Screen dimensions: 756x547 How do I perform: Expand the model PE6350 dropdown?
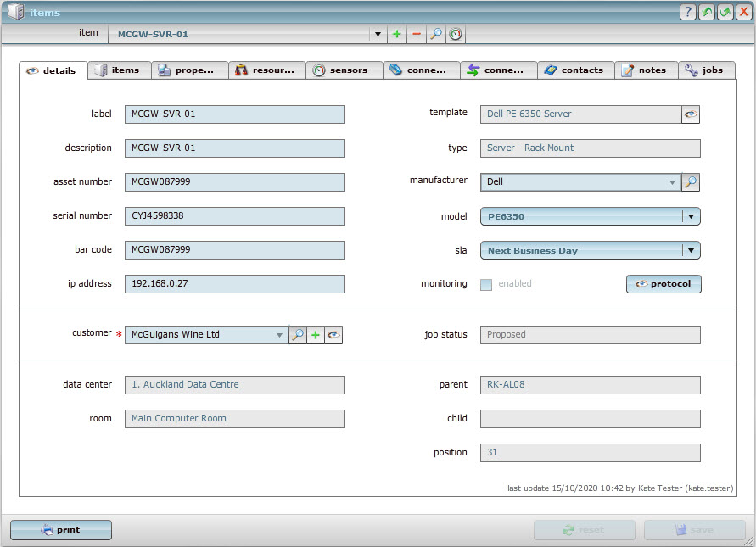691,216
